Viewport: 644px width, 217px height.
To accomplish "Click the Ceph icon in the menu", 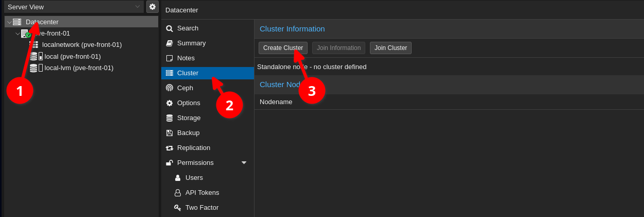I will click(170, 88).
